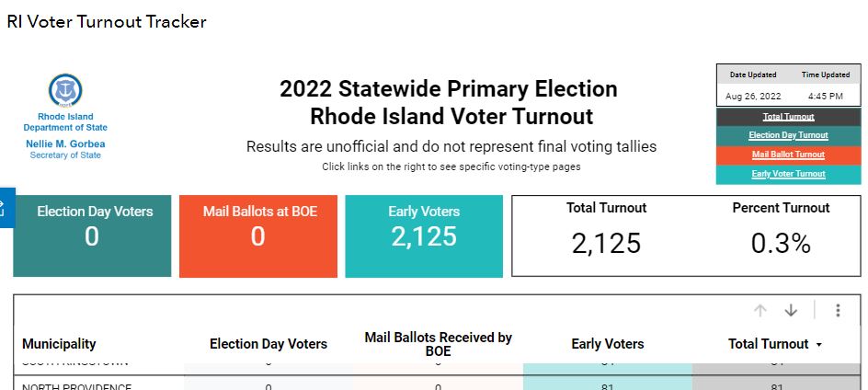This screenshot has width=868, height=390.
Task: Go to the Mail Ballot Turnout page
Action: click(788, 155)
